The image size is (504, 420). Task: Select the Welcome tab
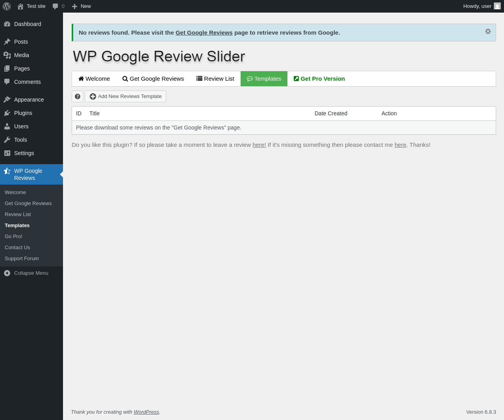(94, 79)
